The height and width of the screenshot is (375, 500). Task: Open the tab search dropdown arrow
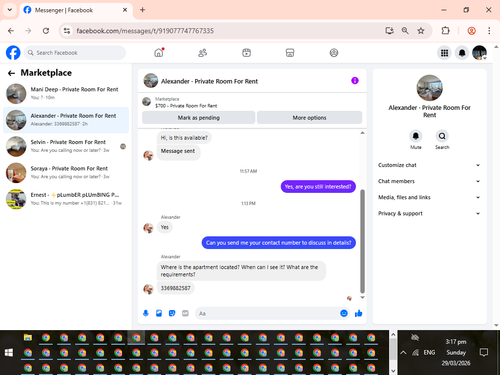click(10, 10)
